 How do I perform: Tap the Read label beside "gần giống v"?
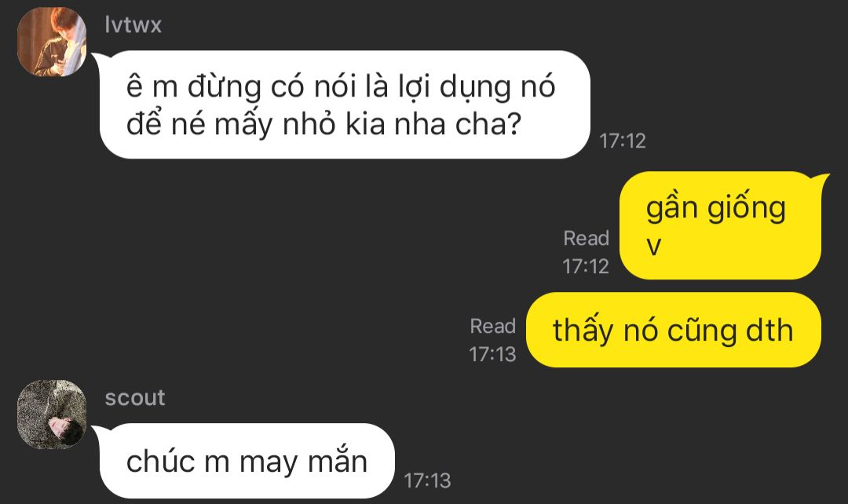pyautogui.click(x=587, y=238)
